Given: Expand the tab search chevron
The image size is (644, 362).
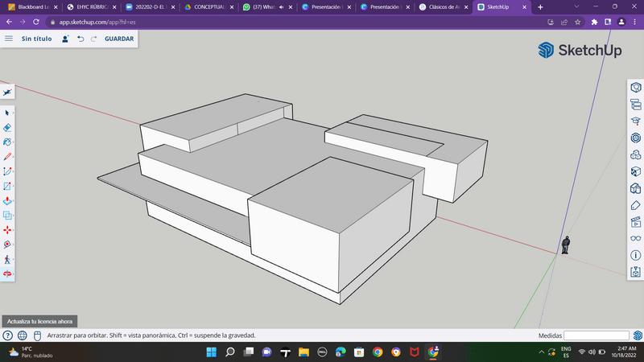Looking at the screenshot, I should point(576,6).
